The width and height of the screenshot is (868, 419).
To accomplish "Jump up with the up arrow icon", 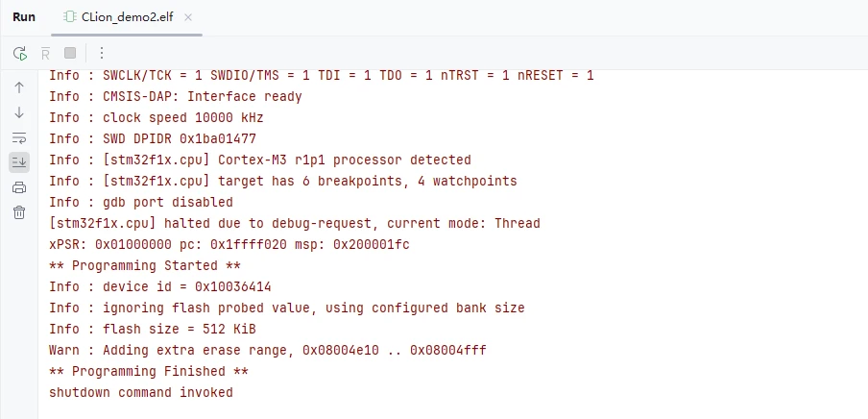I will click(x=19, y=87).
